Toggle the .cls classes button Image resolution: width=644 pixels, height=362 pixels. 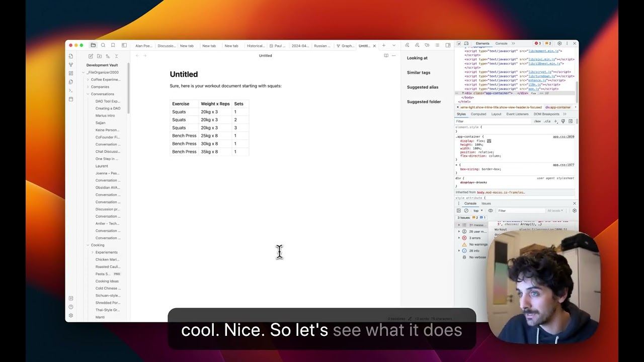(547, 121)
